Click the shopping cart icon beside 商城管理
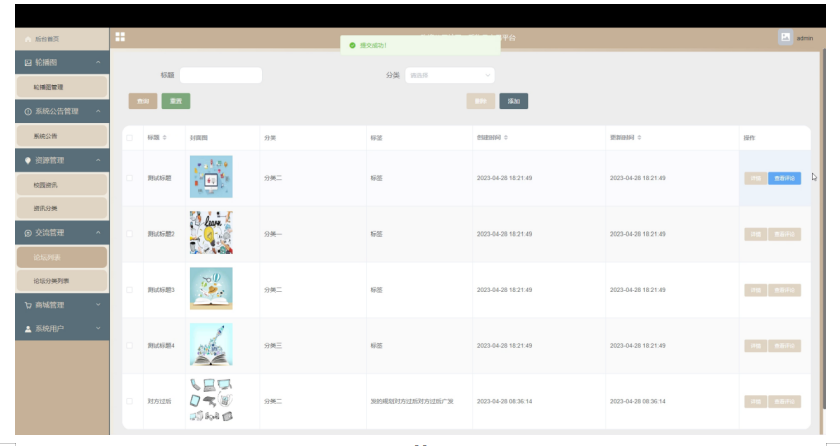Viewport: 840px width, 446px height. tap(28, 305)
